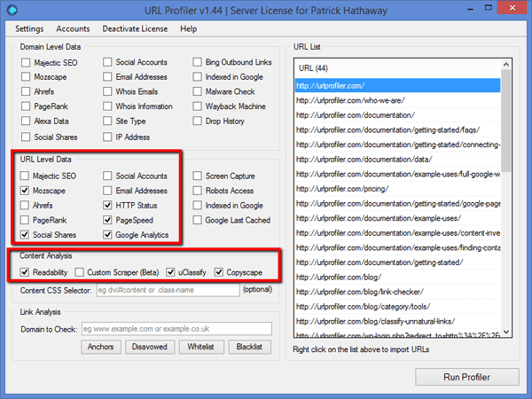Click the Content CSS Selector input field
This screenshot has width=532, height=399.
[x=168, y=290]
